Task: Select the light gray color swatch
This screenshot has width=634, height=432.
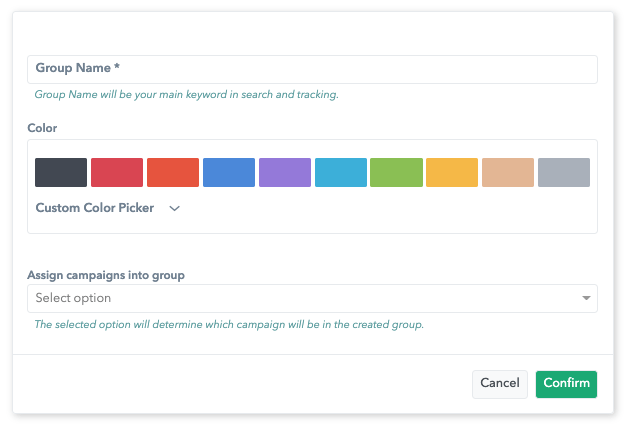Action: [x=564, y=173]
